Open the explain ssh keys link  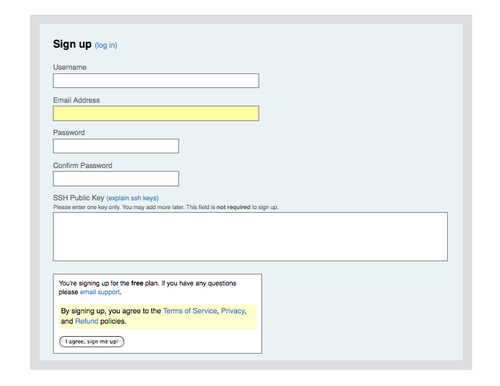(132, 198)
